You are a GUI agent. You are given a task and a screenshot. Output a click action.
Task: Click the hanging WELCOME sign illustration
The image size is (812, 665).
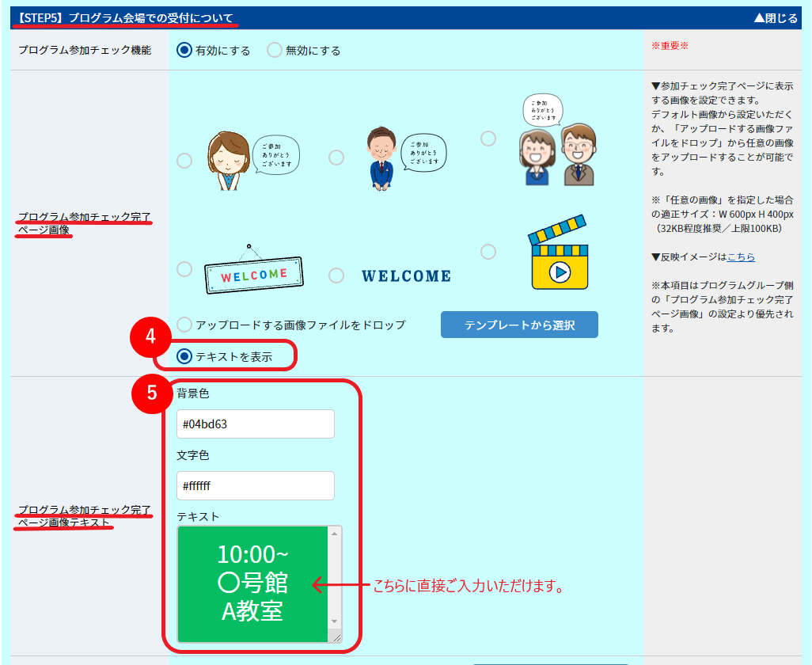tap(253, 269)
